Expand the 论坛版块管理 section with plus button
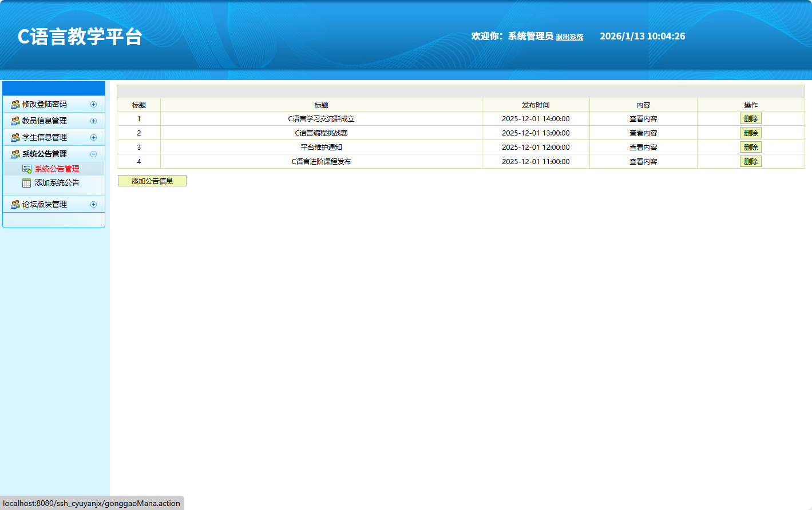This screenshot has height=510, width=812. [94, 205]
